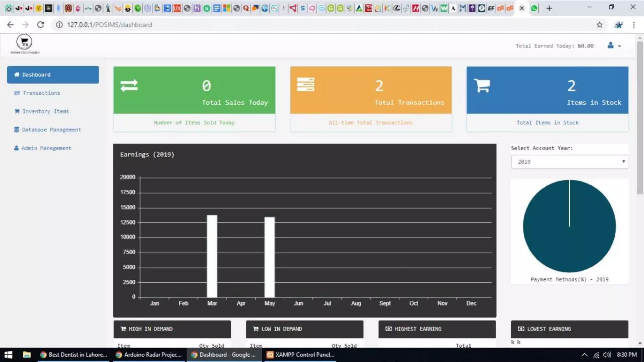Click the stacked rows icon on the orange card

click(306, 85)
